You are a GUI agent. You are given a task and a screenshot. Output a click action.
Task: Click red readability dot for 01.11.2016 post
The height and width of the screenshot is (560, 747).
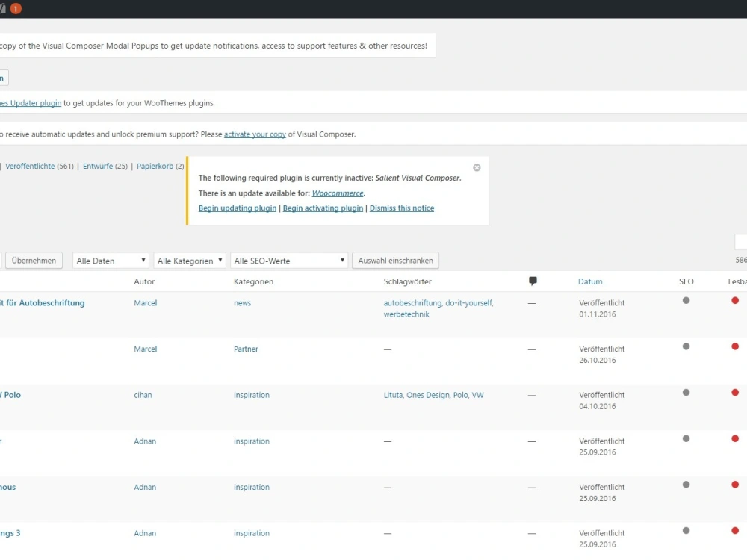click(x=735, y=300)
